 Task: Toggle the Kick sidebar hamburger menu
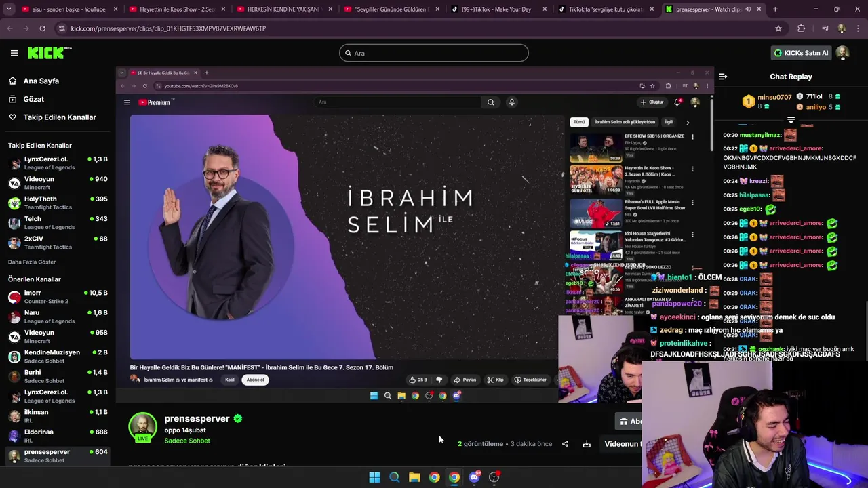pyautogui.click(x=14, y=53)
